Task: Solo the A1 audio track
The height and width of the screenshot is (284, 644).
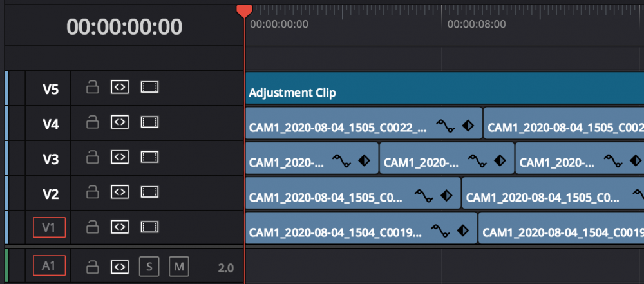Action: pyautogui.click(x=147, y=266)
